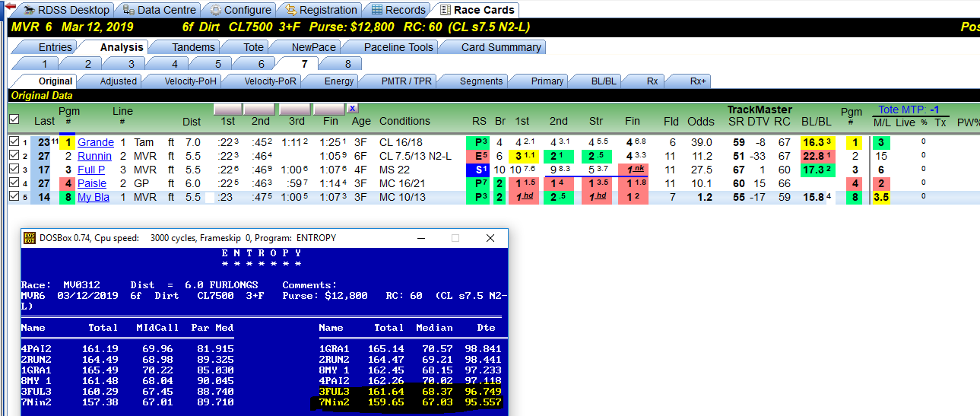
Task: Toggle checkbox for row 3 Full P
Action: [13, 170]
